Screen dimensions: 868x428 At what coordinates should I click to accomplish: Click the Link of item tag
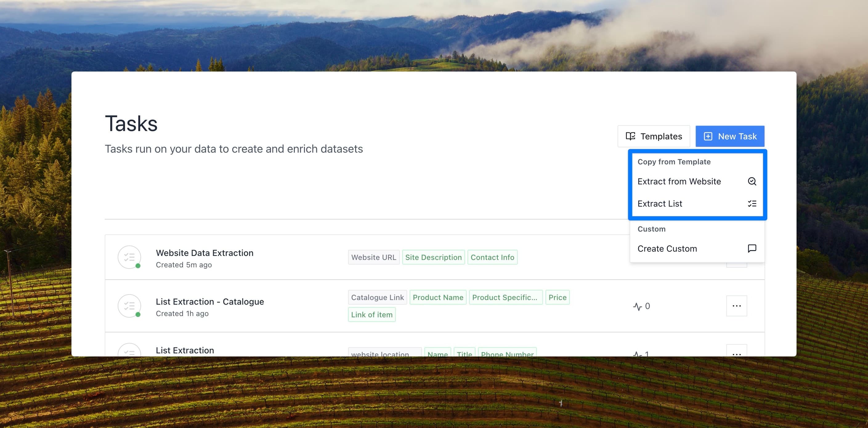click(372, 315)
